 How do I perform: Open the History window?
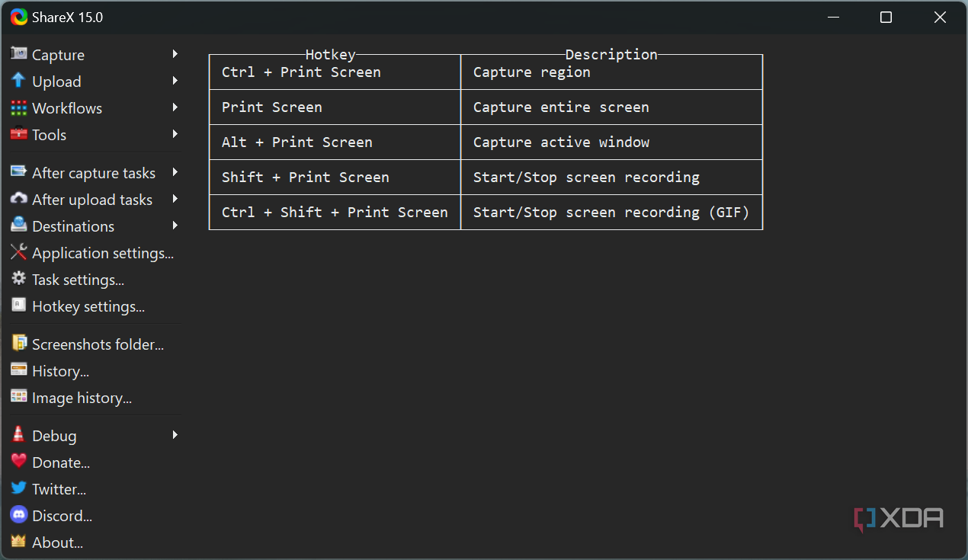[60, 371]
